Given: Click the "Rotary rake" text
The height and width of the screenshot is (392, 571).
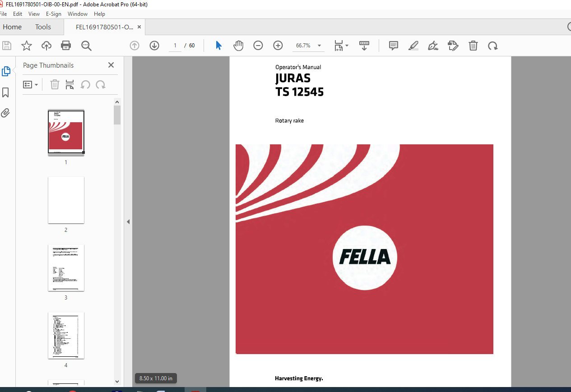Looking at the screenshot, I should point(289,121).
